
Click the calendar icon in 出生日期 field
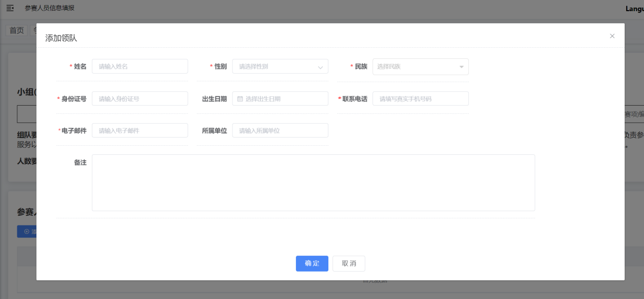(x=240, y=99)
